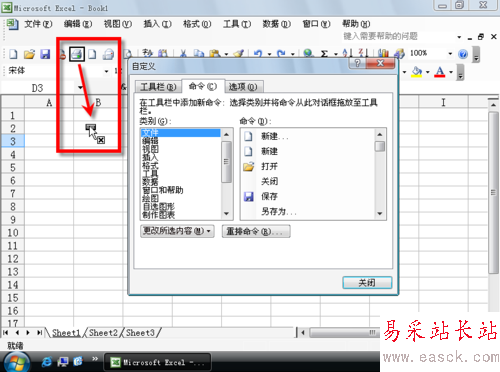The height and width of the screenshot is (372, 500).
Task: Click the blue Help question mark icon
Action: [463, 54]
